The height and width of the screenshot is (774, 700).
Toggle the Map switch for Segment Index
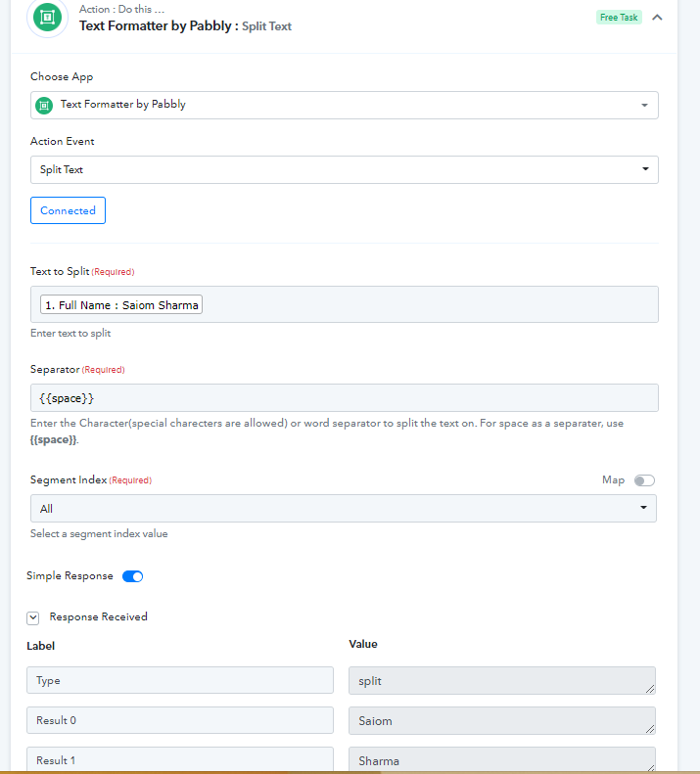coord(644,480)
